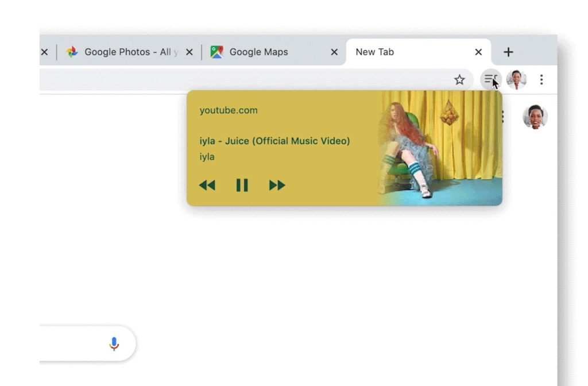Rewind to the previous track
The height and width of the screenshot is (386, 588).
click(207, 185)
